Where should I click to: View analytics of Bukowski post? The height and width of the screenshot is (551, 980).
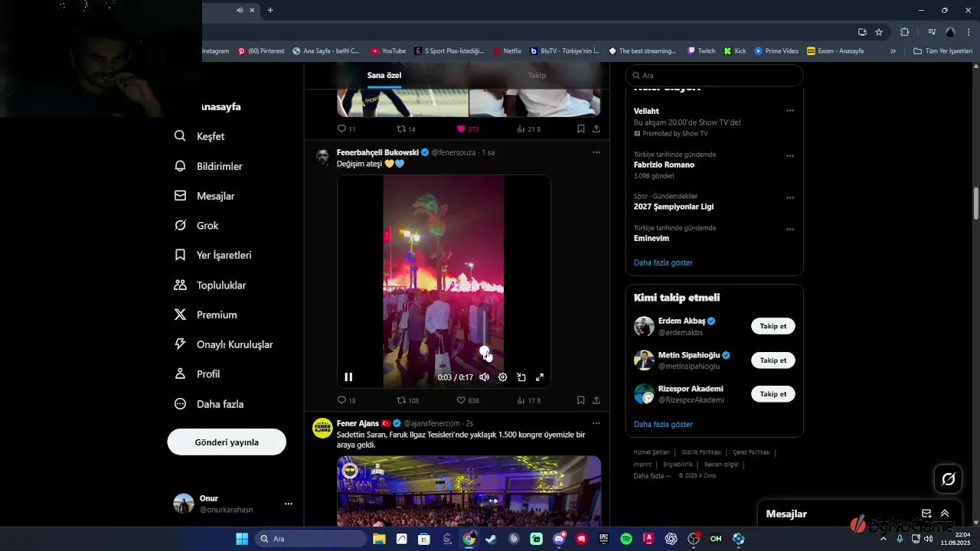(x=529, y=400)
